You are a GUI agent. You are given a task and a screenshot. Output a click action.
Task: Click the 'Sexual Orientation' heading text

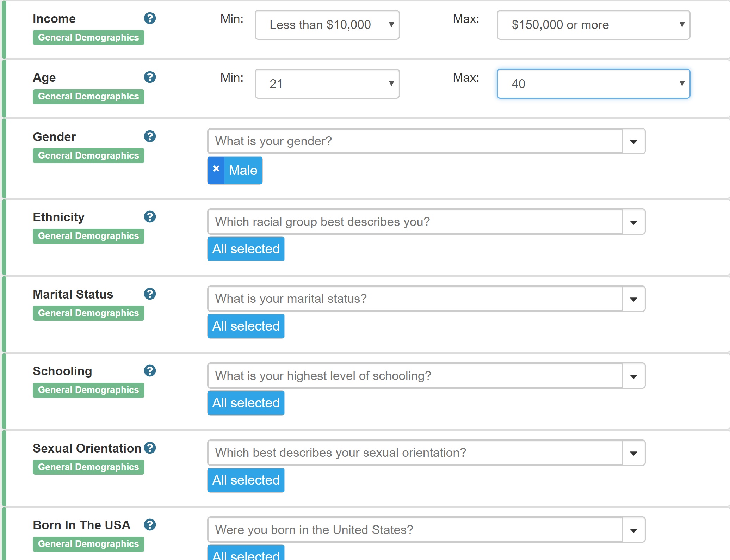87,448
